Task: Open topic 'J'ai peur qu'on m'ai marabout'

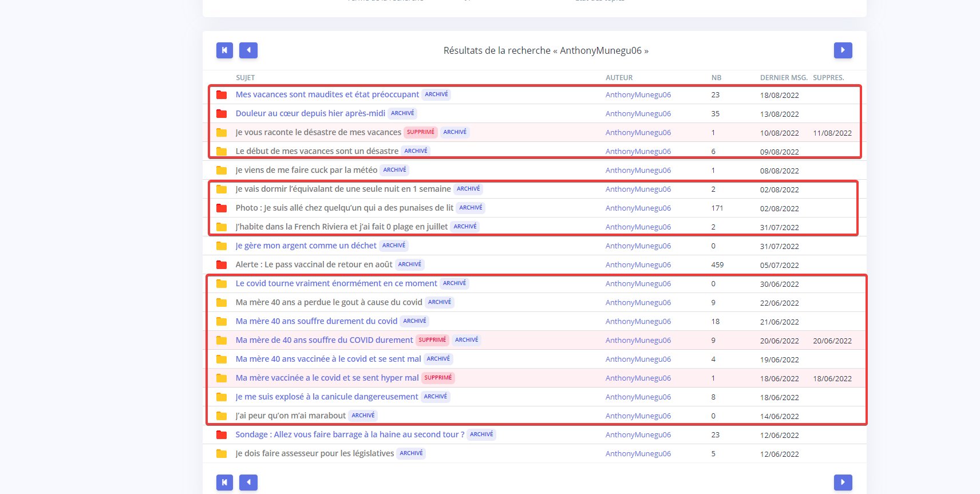Action: (x=290, y=416)
